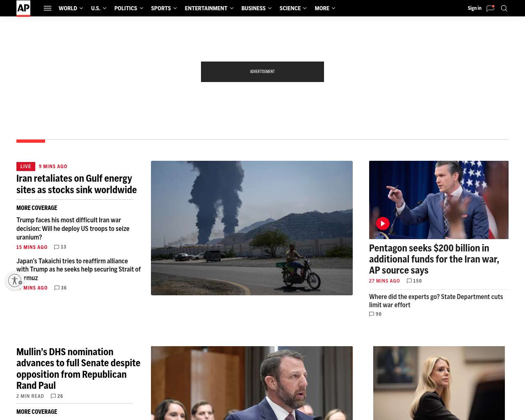Open the World section
Image resolution: width=525 pixels, height=420 pixels.
68,8
